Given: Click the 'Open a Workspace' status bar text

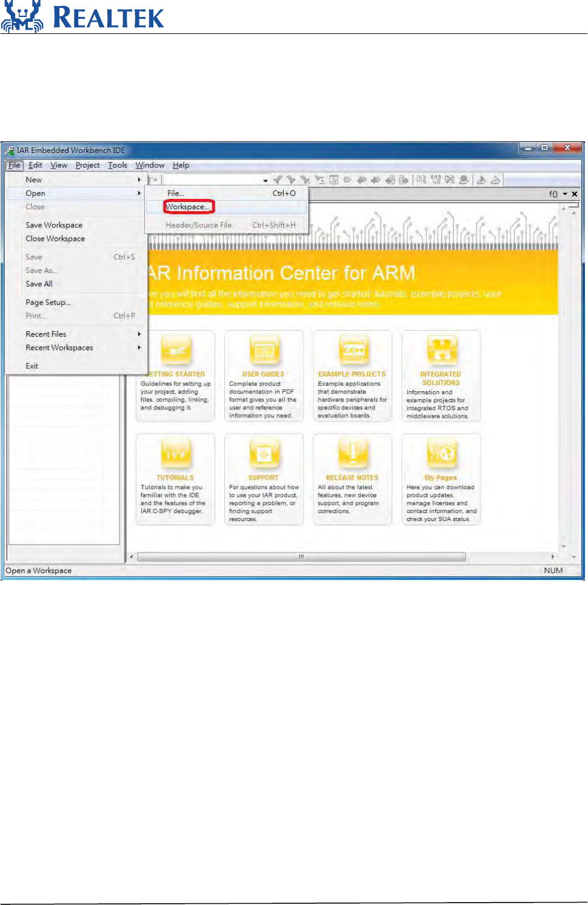Looking at the screenshot, I should pos(38,570).
